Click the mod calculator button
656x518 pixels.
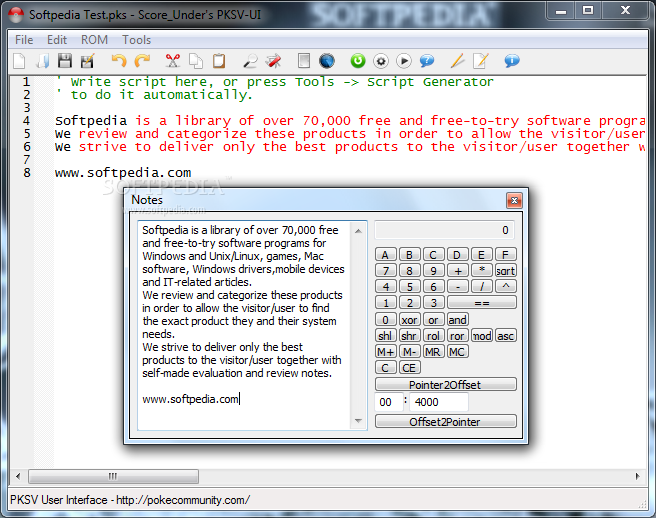[482, 336]
